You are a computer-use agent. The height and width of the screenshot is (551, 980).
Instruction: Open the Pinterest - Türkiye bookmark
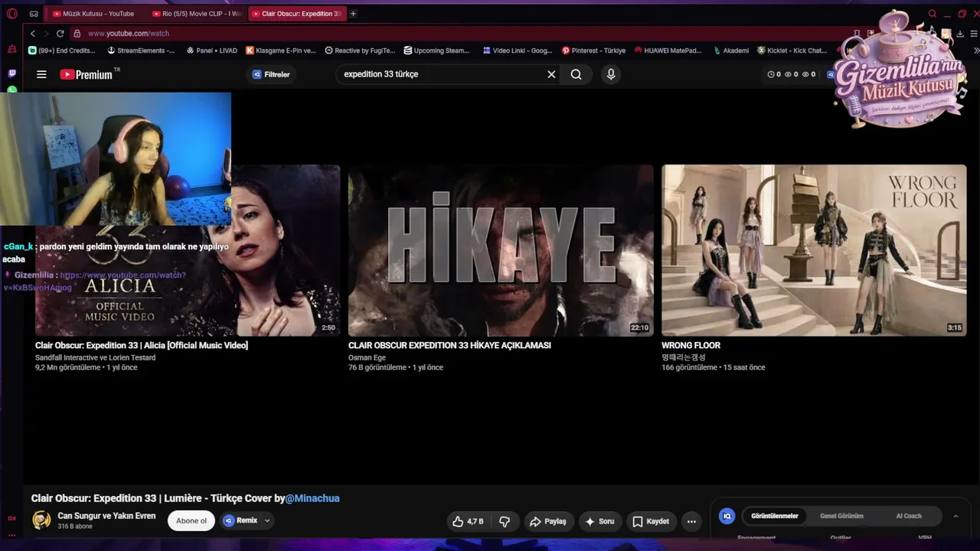point(593,51)
